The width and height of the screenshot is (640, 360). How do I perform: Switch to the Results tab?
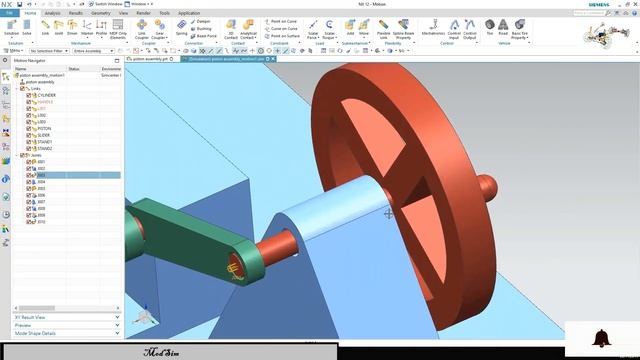tap(76, 13)
